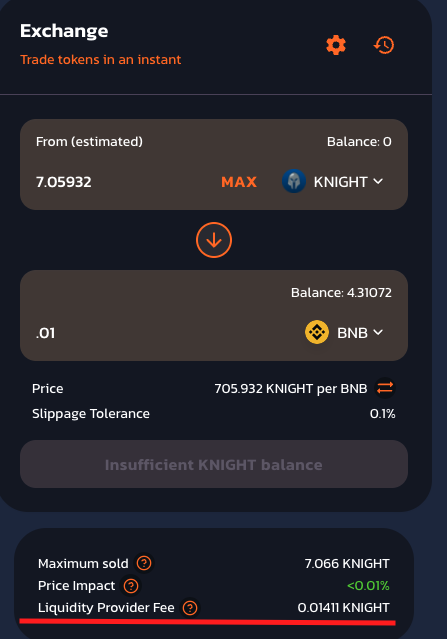Viewport: 447px width, 639px height.
Task: View recent transactions history icon
Action: click(x=384, y=45)
